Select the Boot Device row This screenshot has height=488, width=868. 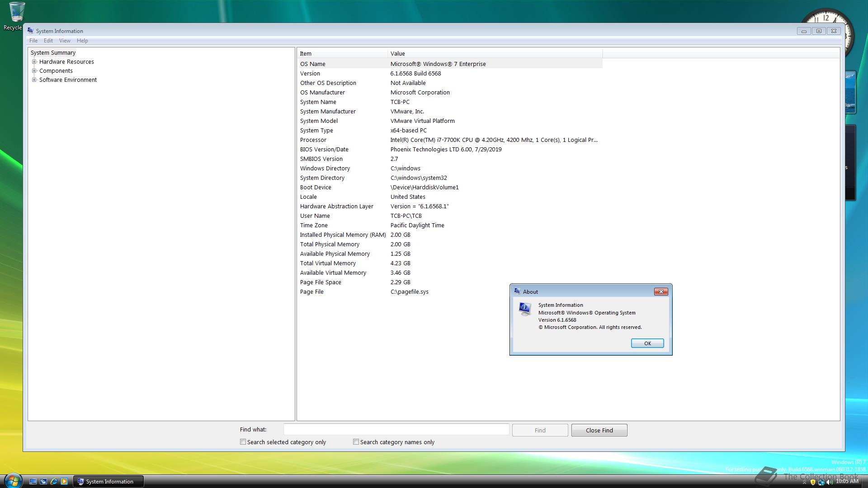click(x=450, y=187)
